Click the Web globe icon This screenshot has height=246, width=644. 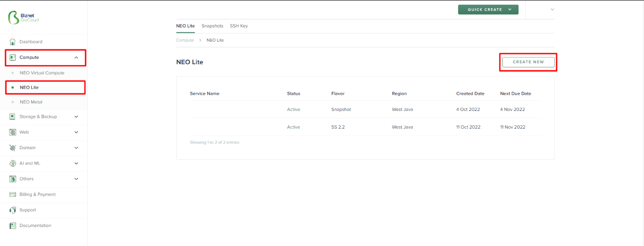(12, 132)
